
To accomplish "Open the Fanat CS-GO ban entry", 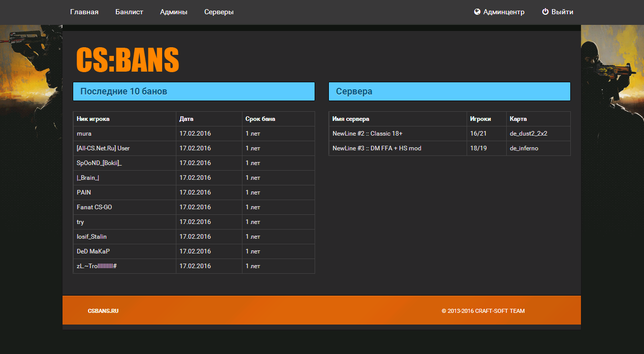I will [x=194, y=207].
